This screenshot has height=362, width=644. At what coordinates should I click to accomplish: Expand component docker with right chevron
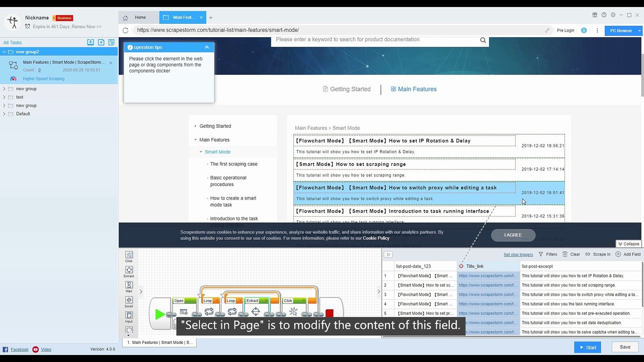click(141, 291)
